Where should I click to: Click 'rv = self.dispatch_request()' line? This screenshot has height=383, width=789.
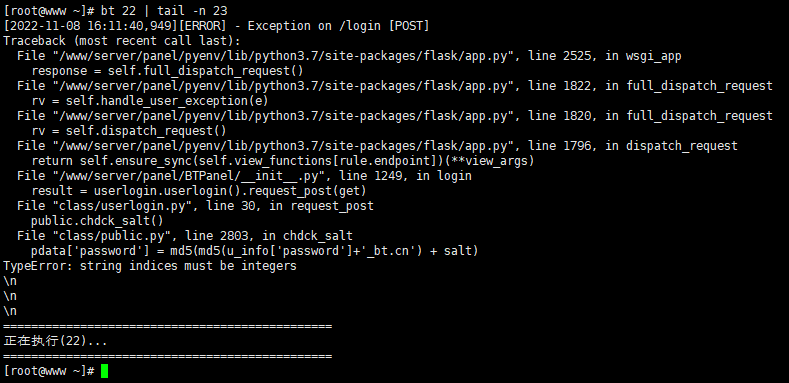click(x=129, y=131)
